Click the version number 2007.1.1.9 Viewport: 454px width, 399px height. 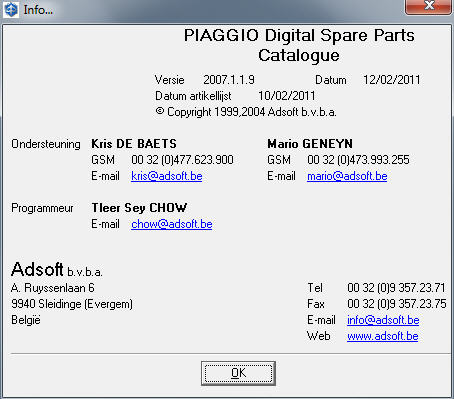tap(229, 80)
